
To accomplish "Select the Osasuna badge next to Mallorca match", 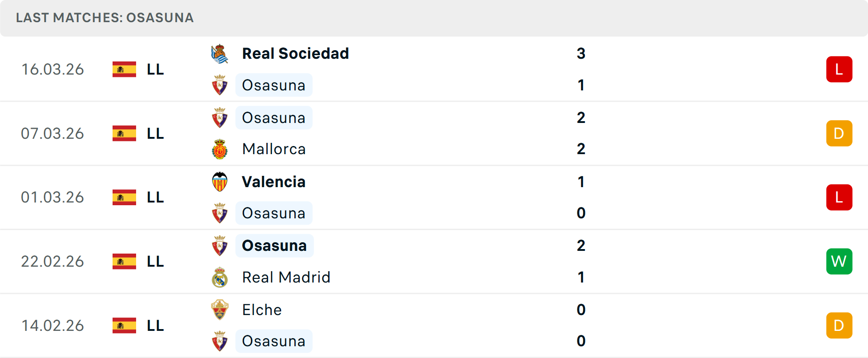I will (220, 118).
